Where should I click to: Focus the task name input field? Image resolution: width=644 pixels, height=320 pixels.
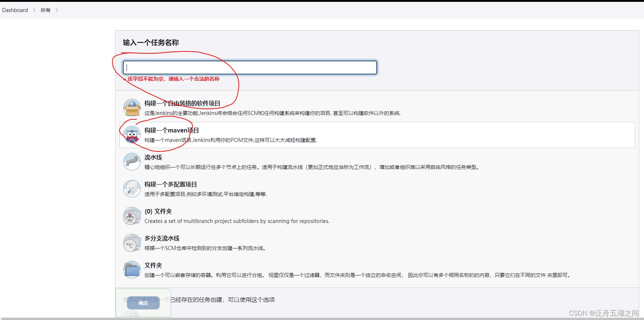(250, 68)
